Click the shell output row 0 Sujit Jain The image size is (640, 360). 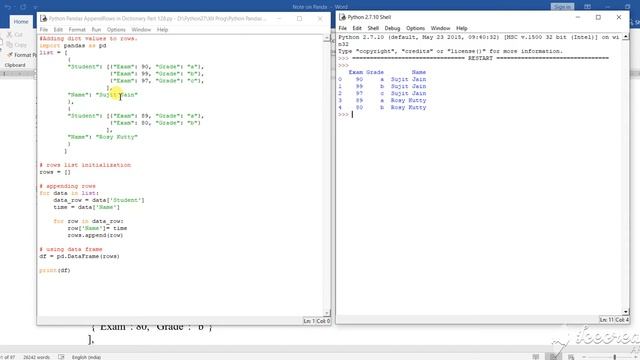click(382, 79)
